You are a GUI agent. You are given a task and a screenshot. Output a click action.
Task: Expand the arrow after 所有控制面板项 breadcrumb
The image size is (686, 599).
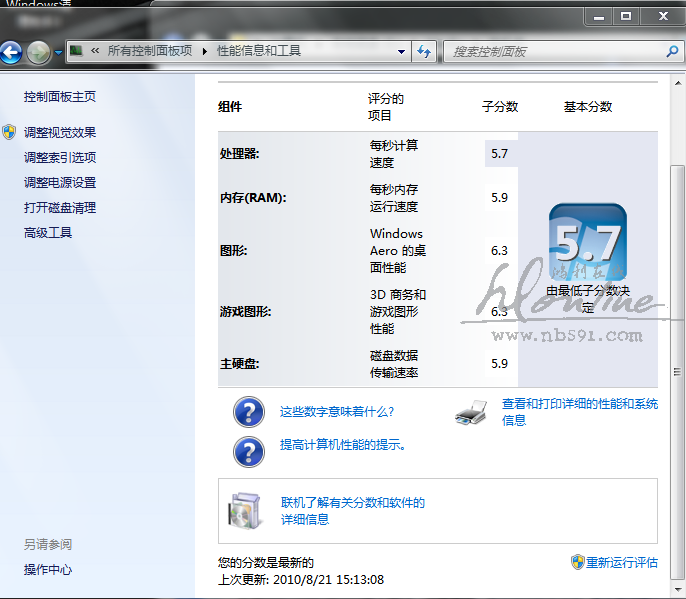[x=206, y=51]
